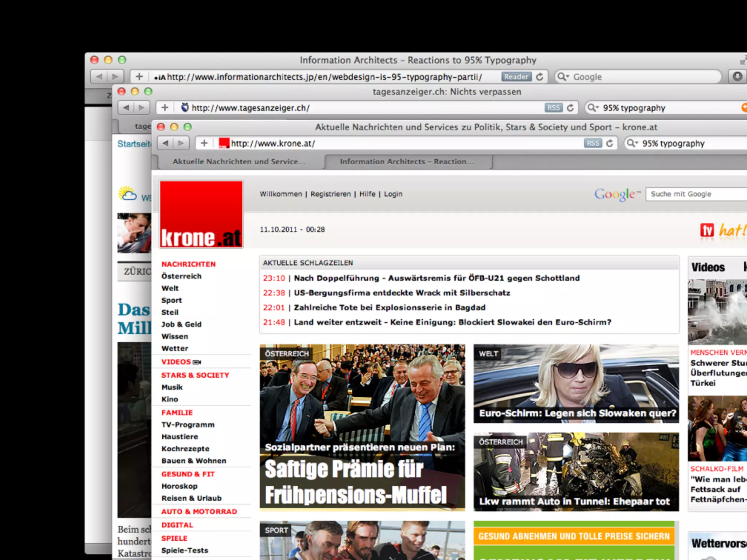Click the krone.at red logo
This screenshot has width=747, height=560.
201,215
